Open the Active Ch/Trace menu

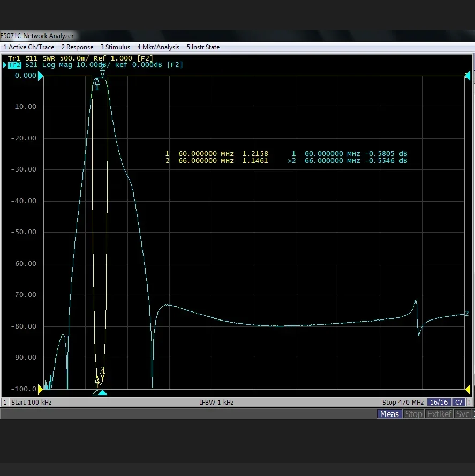29,47
